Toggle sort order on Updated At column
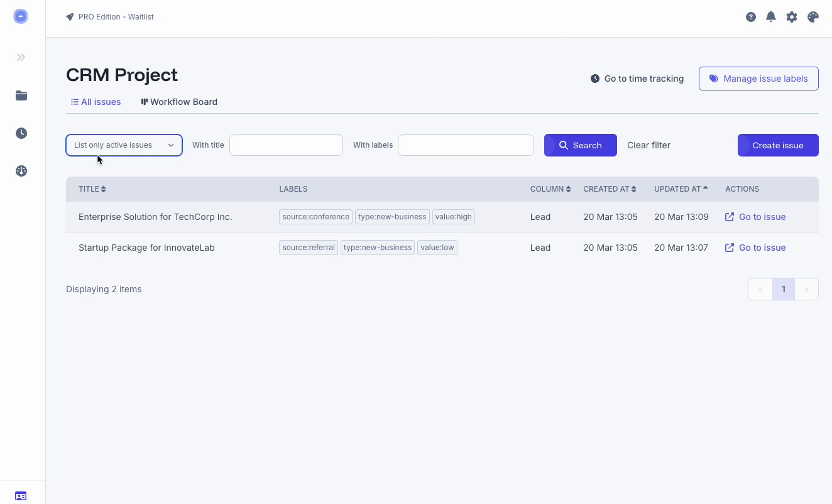 click(681, 189)
